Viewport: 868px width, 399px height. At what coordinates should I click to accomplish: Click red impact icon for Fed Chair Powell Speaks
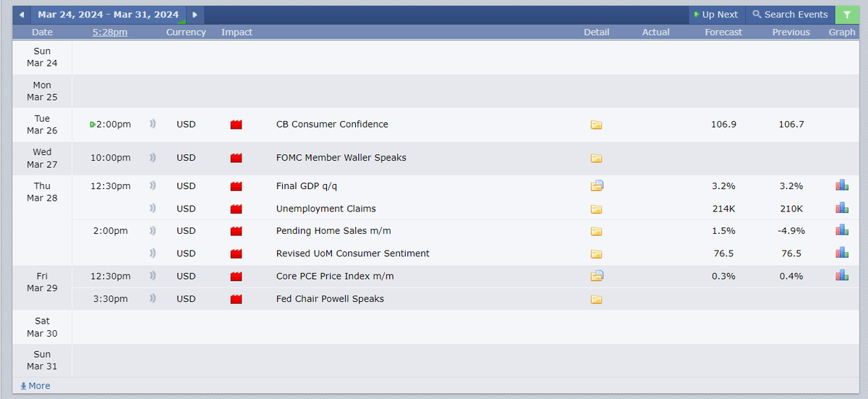click(x=236, y=299)
